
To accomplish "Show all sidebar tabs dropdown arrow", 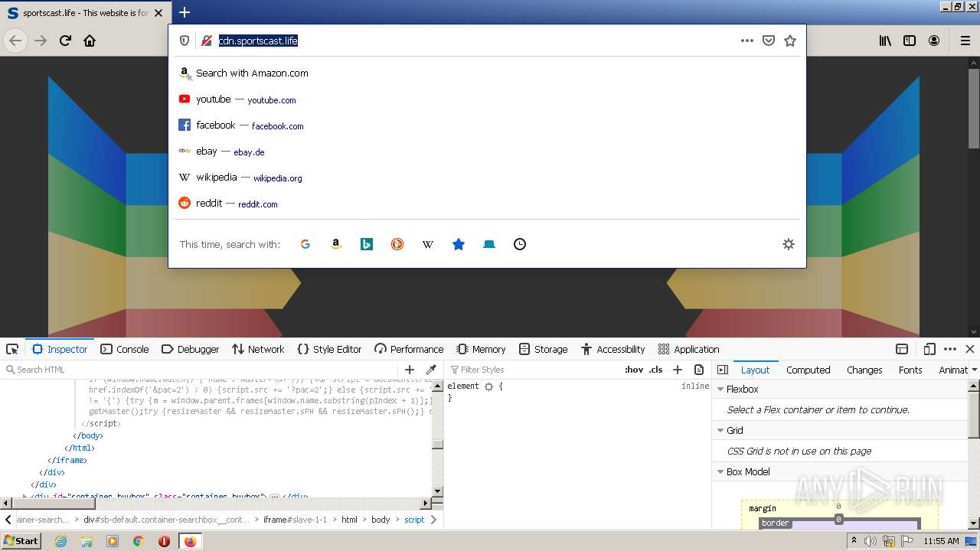I will point(974,370).
